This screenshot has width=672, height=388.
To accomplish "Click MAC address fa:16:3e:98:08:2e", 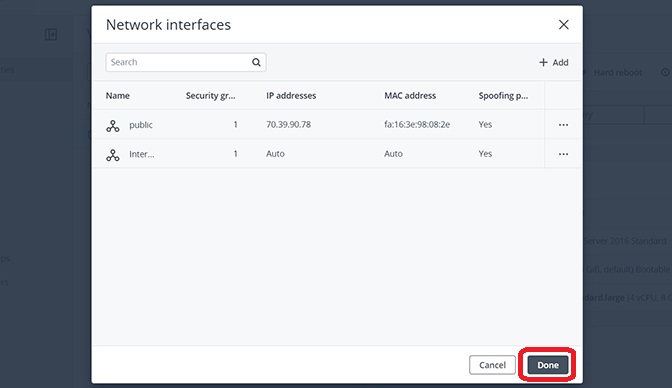I will (417, 124).
